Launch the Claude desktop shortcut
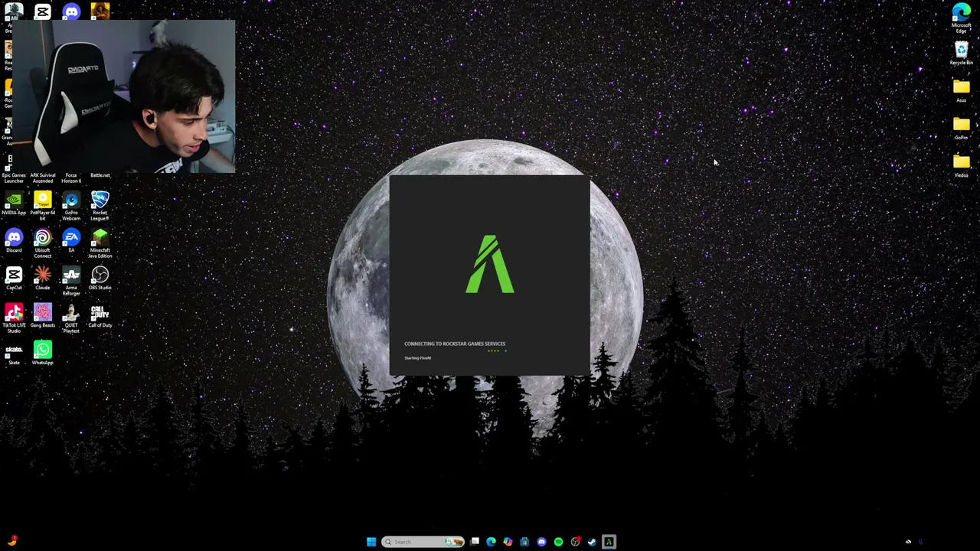The height and width of the screenshot is (551, 980). click(x=43, y=278)
